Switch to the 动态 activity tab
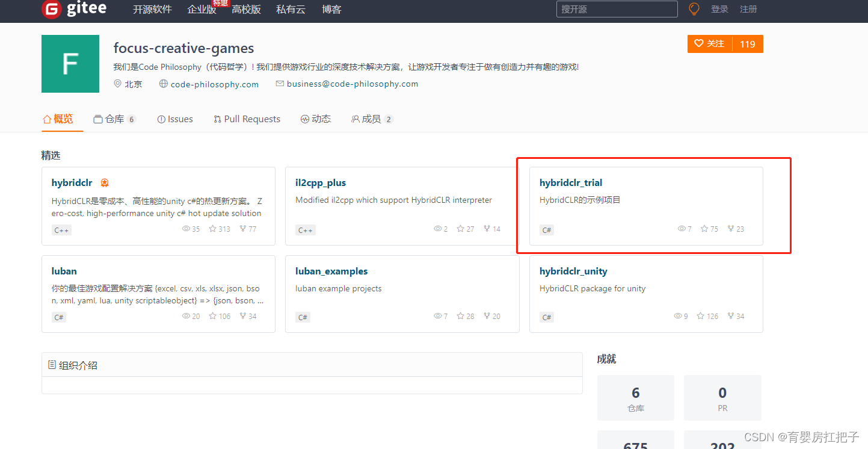 click(x=316, y=119)
